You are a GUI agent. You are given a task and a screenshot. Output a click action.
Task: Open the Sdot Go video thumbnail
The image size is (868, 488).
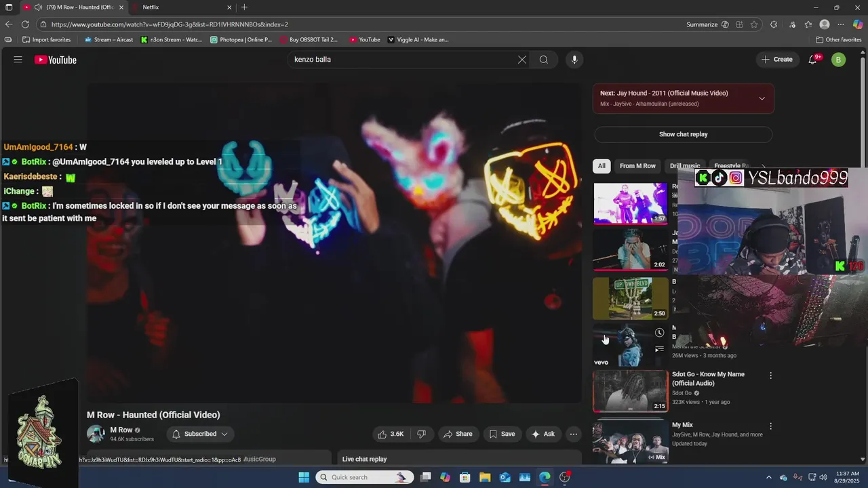coord(631,391)
